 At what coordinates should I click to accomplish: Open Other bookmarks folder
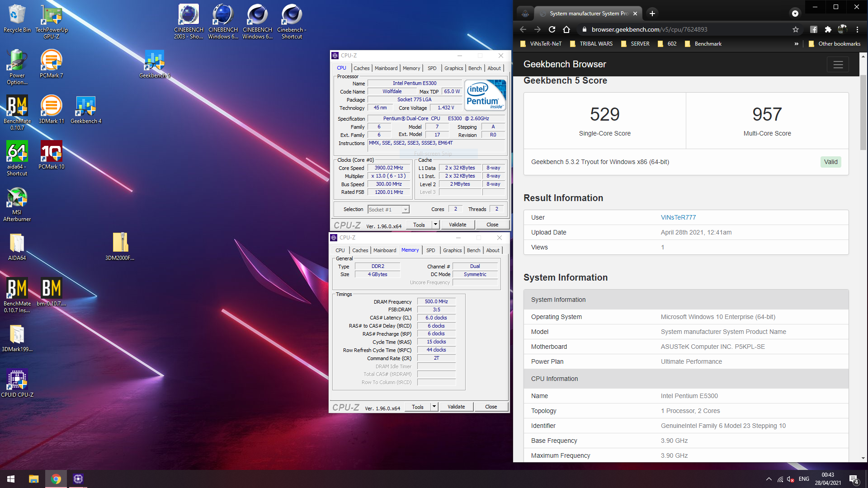click(835, 44)
